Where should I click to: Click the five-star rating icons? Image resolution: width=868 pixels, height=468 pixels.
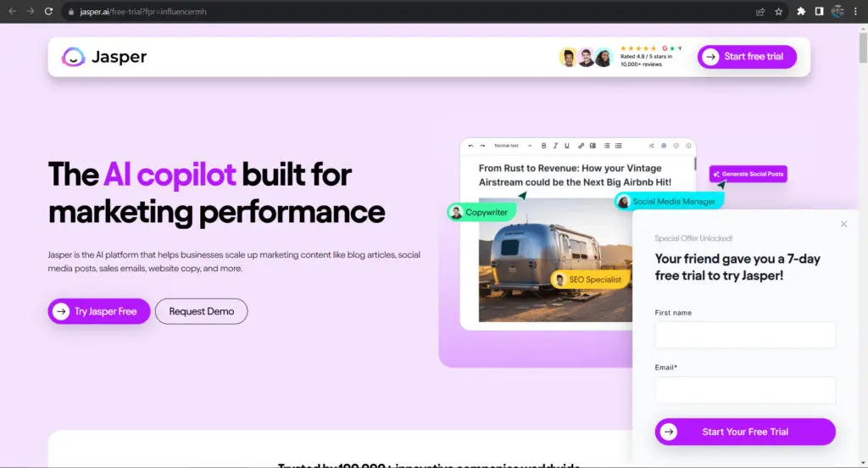[x=638, y=48]
